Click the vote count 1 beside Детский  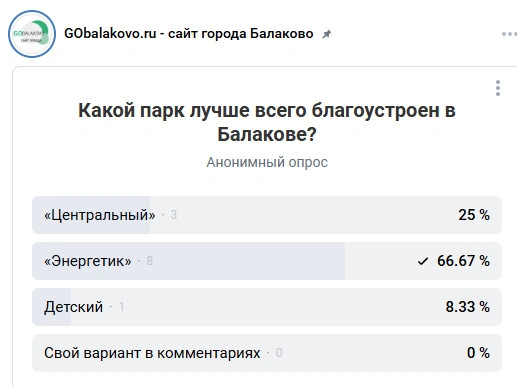(122, 307)
